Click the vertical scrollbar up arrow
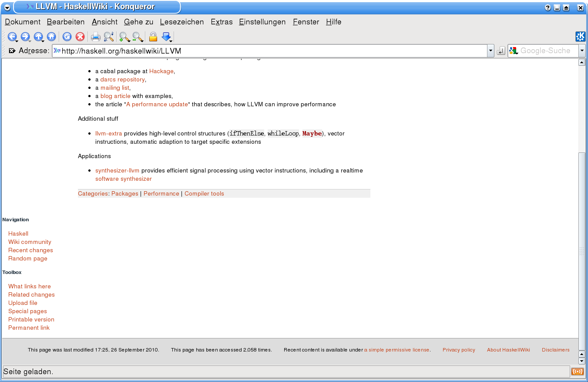 tap(582, 62)
